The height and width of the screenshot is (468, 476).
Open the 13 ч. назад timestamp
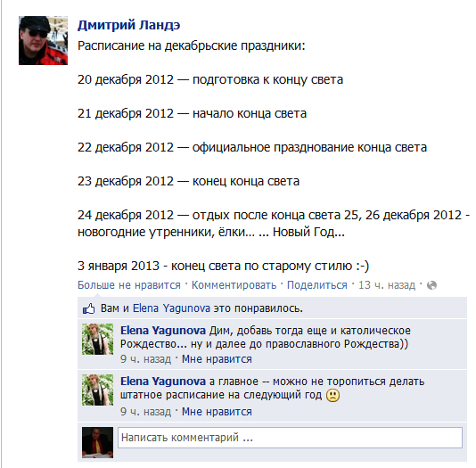[387, 285]
